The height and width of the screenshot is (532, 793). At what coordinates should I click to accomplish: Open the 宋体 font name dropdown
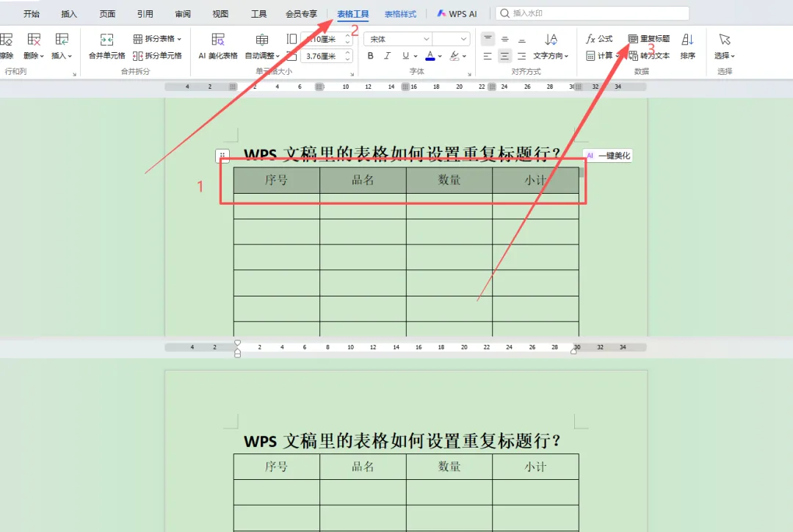tap(426, 39)
